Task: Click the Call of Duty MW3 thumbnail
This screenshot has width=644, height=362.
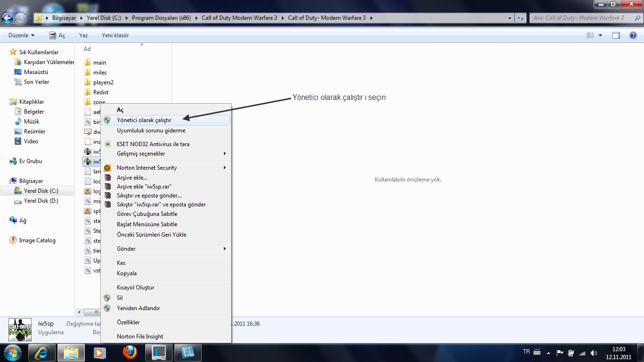Action: 20,329
